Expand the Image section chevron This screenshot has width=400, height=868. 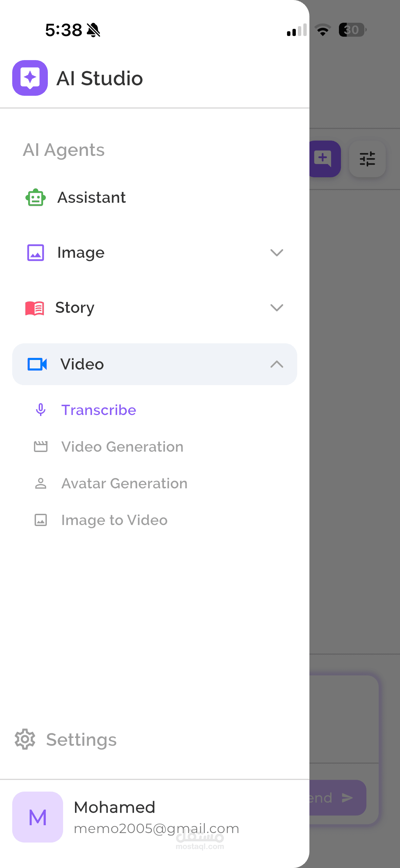[x=277, y=253]
